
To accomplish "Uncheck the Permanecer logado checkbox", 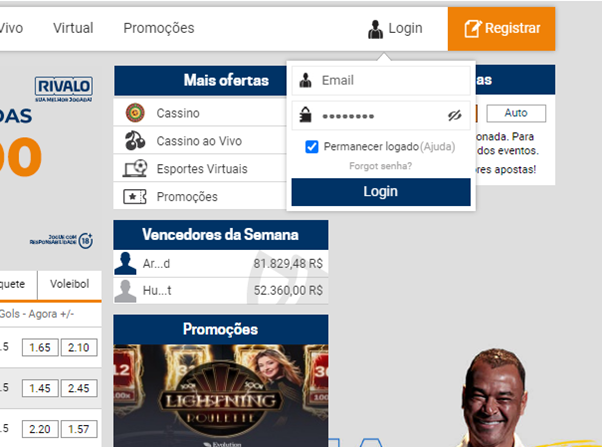I will click(x=312, y=147).
